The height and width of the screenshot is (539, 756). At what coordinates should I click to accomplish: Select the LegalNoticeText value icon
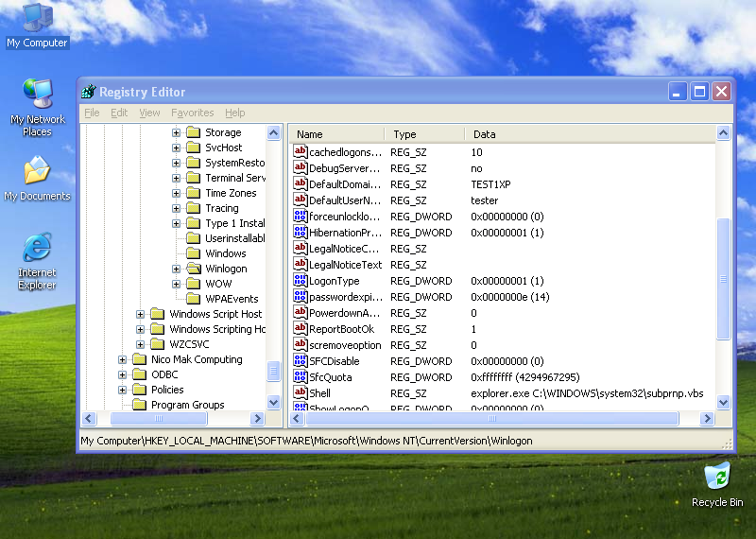pos(300,265)
